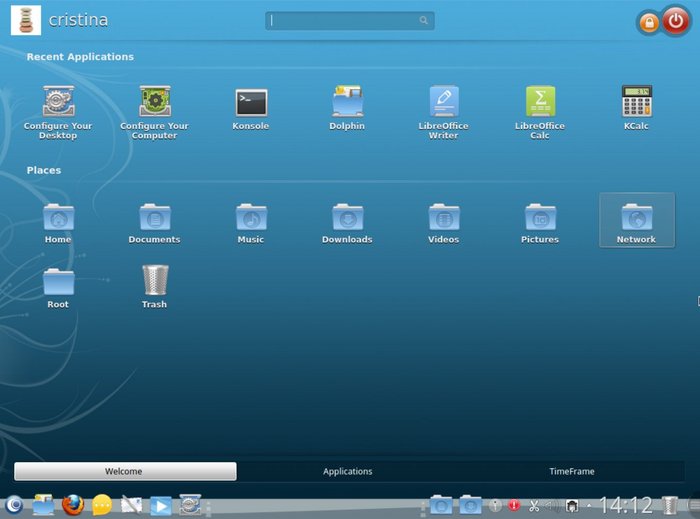
Task: Launch Configure Your Computer
Action: [x=154, y=103]
